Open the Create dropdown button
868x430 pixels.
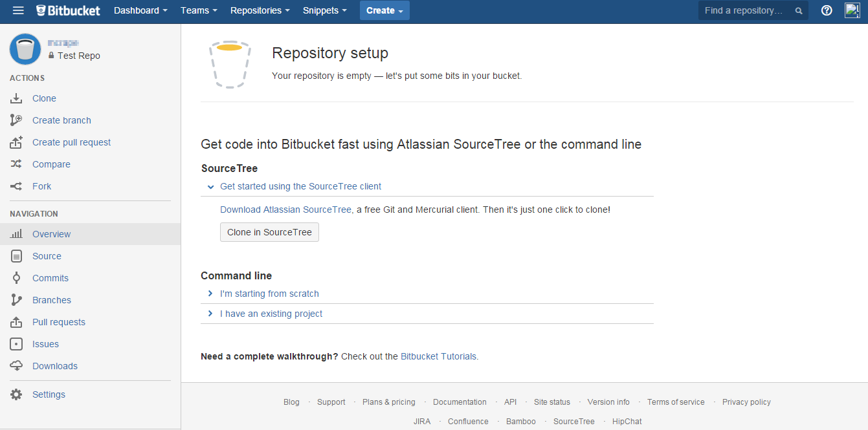384,10
